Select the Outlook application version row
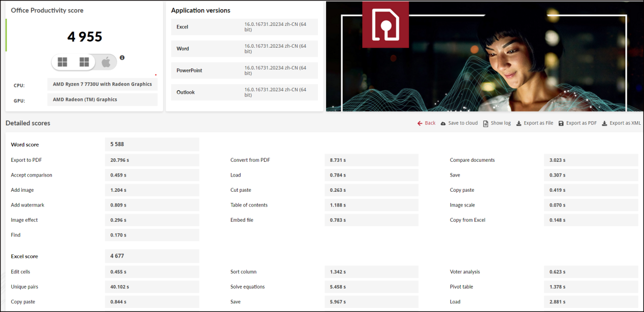This screenshot has width=644, height=312. point(244,92)
